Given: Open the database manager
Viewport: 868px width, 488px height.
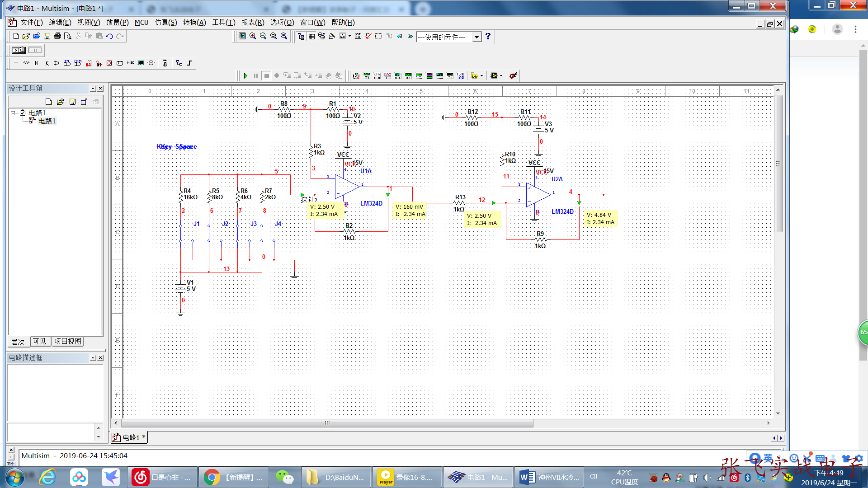Looking at the screenshot, I should (x=322, y=36).
